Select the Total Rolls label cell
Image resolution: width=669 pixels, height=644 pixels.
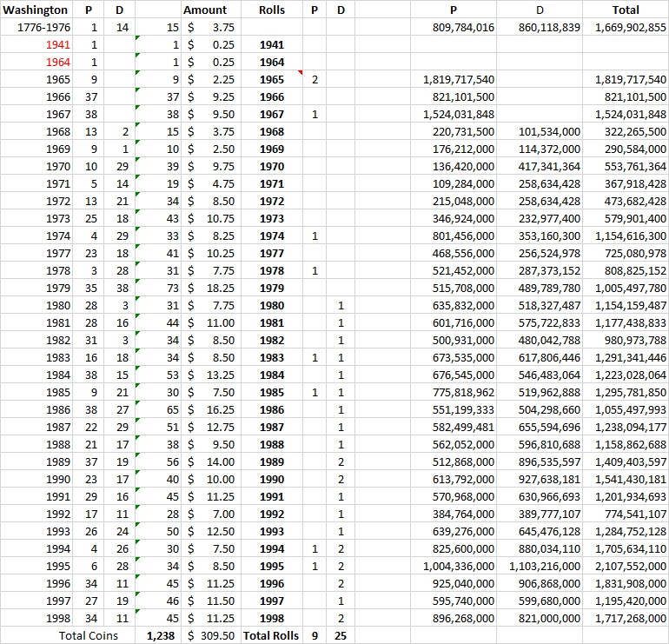click(x=271, y=635)
